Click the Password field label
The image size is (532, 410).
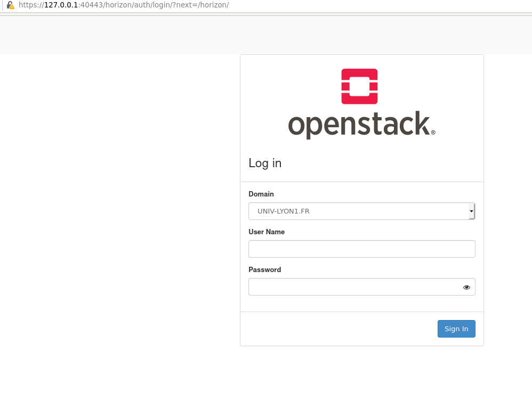[x=264, y=270]
